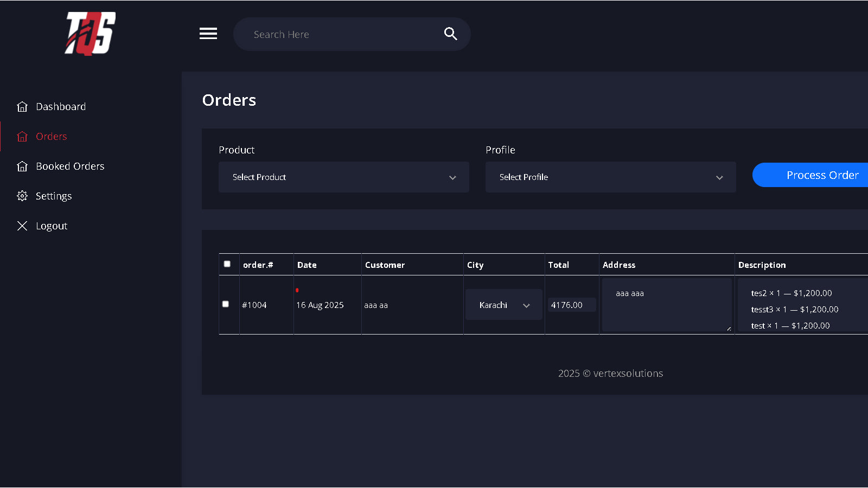The height and width of the screenshot is (488, 868).
Task: Click the search magnifier icon
Action: pyautogui.click(x=450, y=34)
